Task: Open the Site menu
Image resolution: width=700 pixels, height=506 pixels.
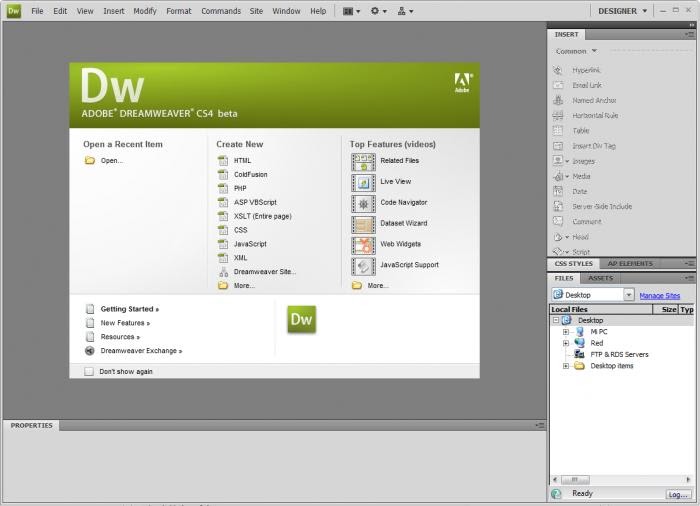Action: pos(256,11)
